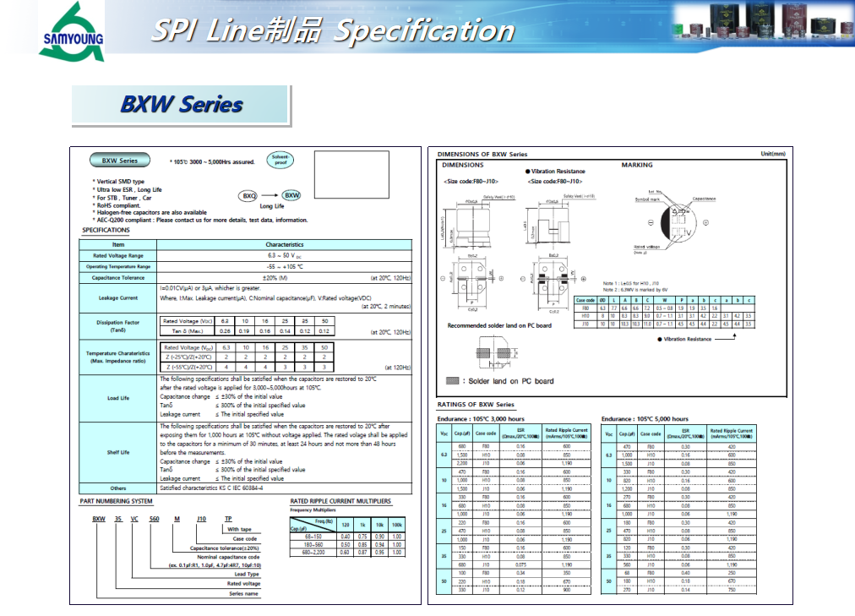Select the Shelf Life row label

click(117, 452)
